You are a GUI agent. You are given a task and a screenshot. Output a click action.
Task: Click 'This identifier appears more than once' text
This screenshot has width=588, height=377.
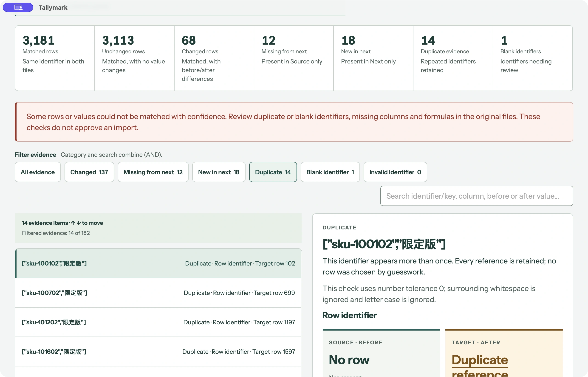(x=439, y=266)
